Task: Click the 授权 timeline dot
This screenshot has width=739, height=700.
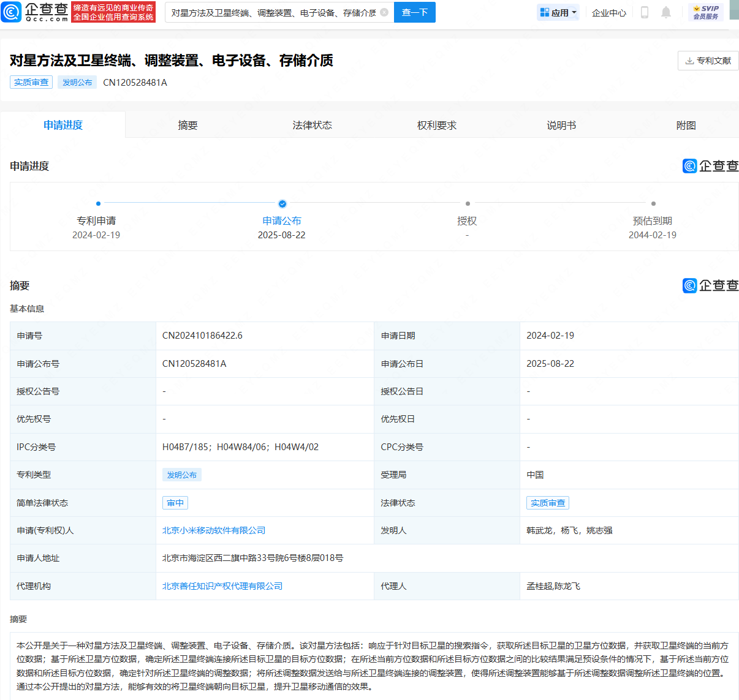Action: (x=468, y=203)
